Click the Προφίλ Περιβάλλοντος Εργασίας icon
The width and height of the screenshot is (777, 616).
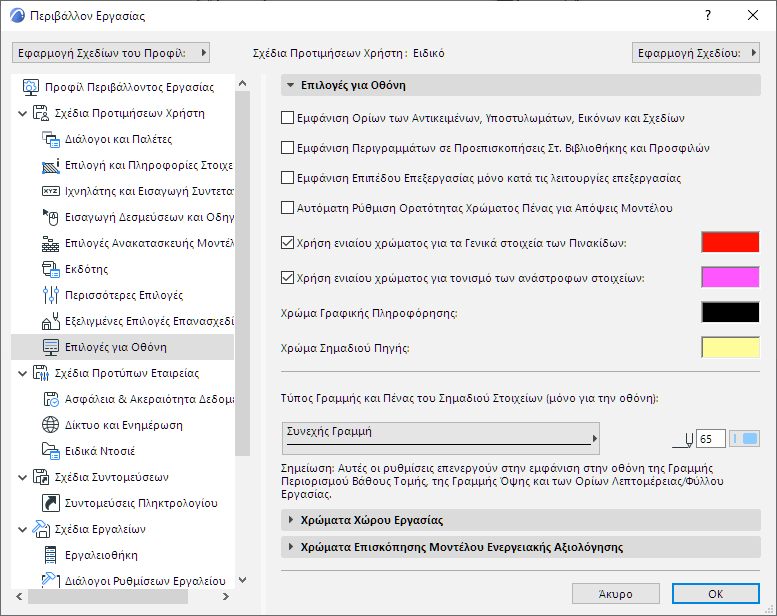click(31, 87)
